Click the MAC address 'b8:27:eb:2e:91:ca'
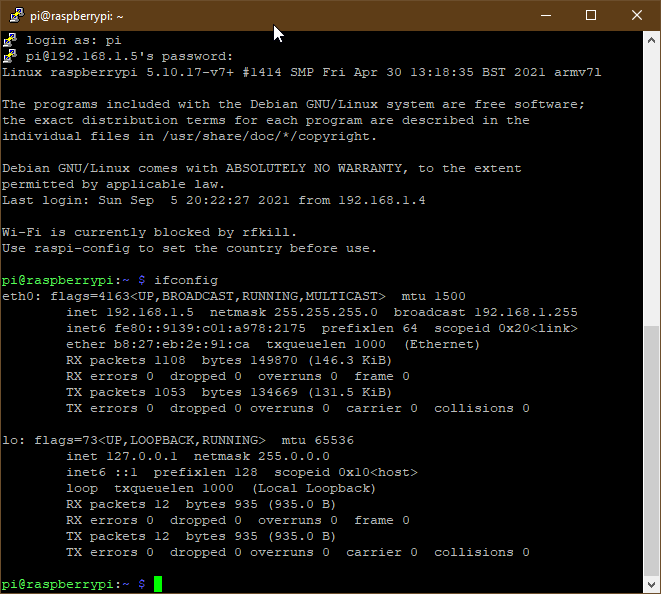Screen dimensions: 661x594 pyautogui.click(x=182, y=344)
